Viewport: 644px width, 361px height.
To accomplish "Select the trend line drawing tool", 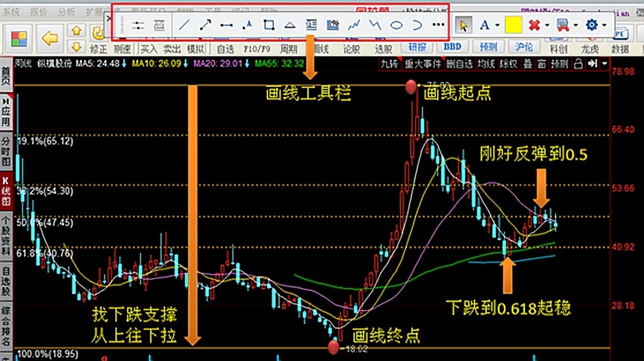I will pyautogui.click(x=185, y=24).
